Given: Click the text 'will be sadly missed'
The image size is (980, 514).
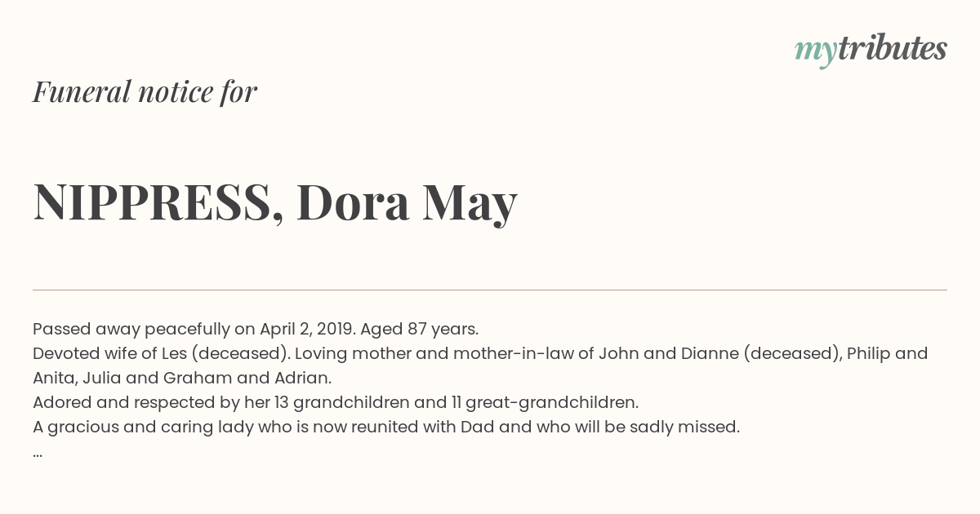Looking at the screenshot, I should pyautogui.click(x=658, y=427).
